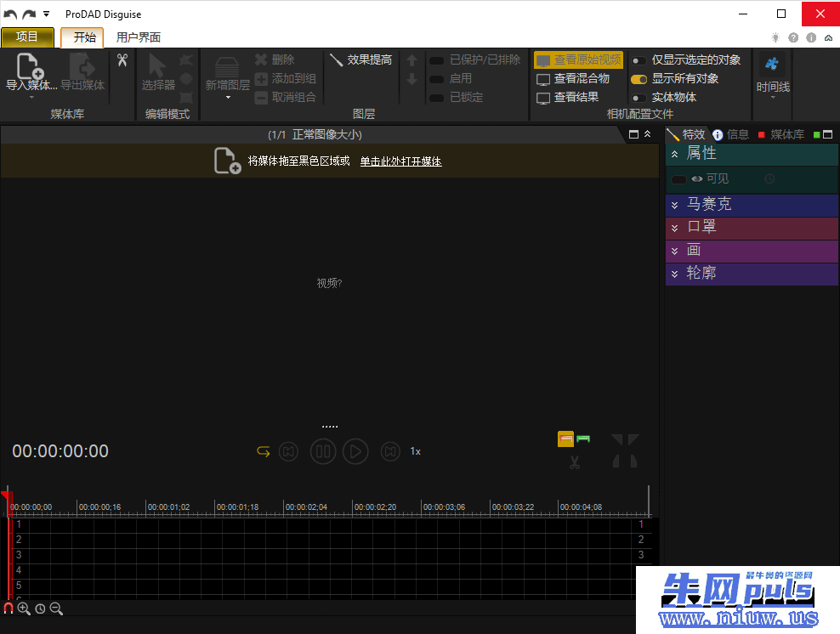Click Effect Enhance (效果提高) tool
The width and height of the screenshot is (840, 634).
point(361,59)
